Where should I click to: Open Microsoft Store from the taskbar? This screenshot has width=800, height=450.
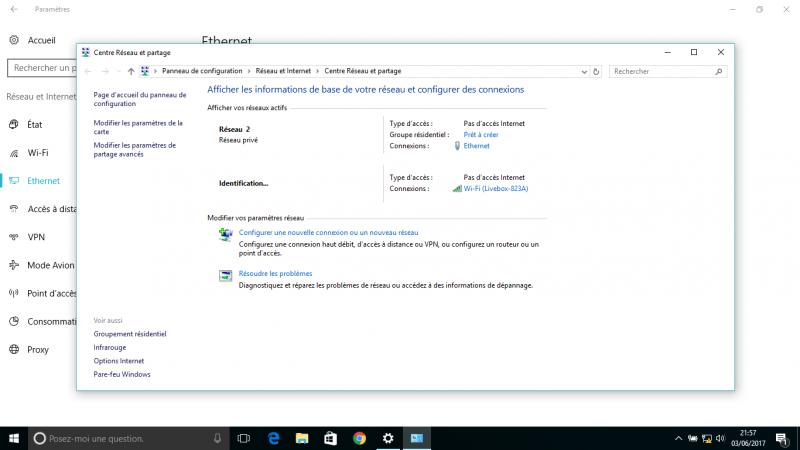tap(331, 438)
